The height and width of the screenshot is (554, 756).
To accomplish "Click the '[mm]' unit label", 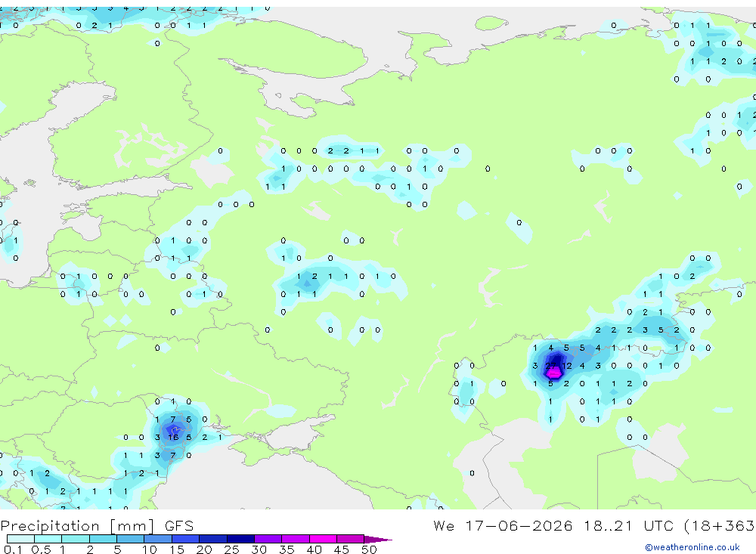I will [x=132, y=526].
